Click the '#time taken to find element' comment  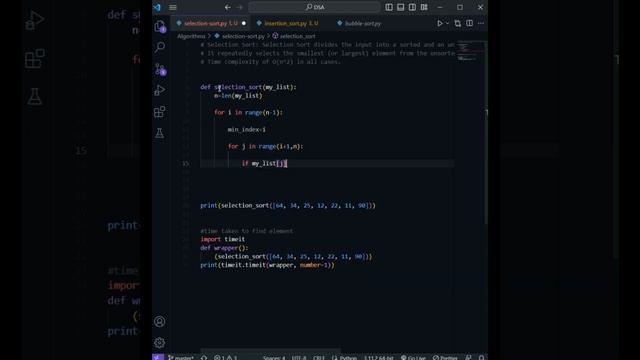click(x=247, y=231)
